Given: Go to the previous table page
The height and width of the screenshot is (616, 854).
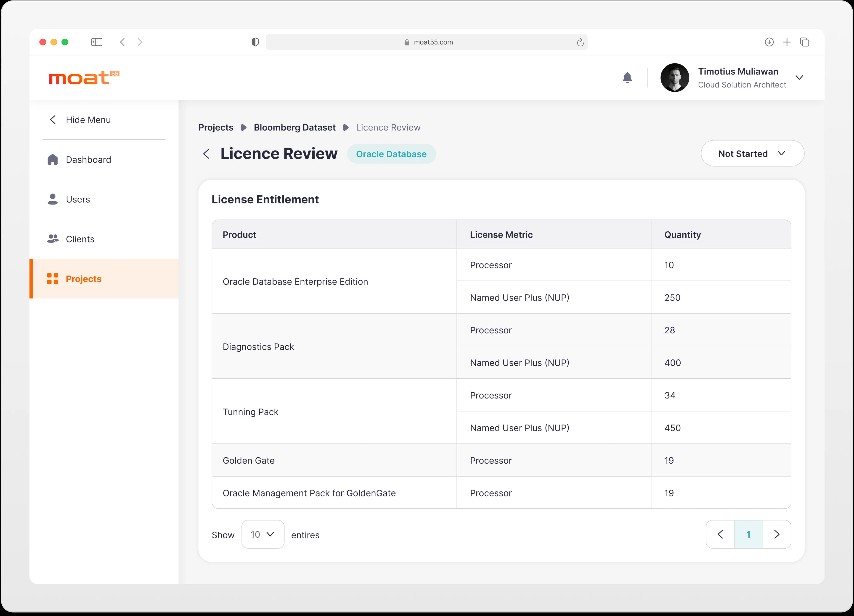Looking at the screenshot, I should pos(720,534).
